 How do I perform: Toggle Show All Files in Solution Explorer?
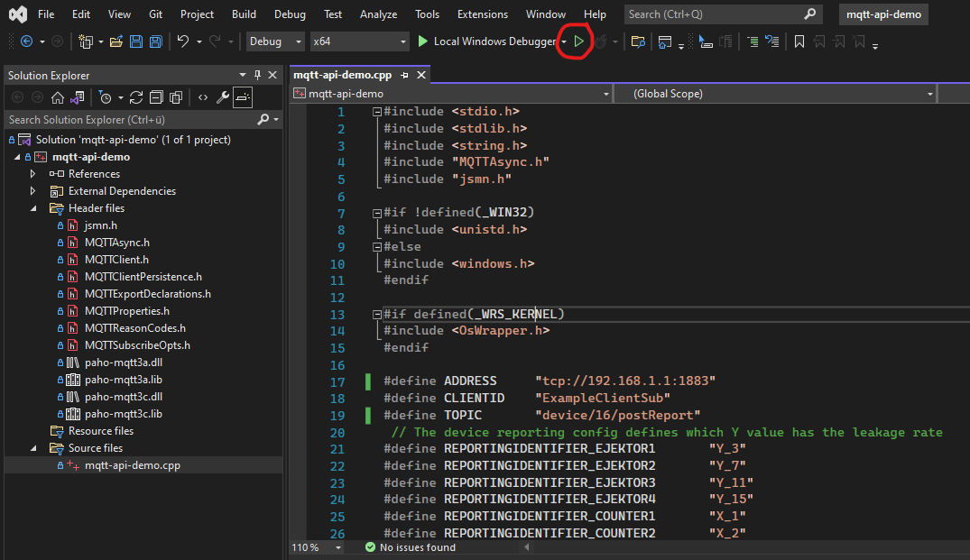pos(176,97)
